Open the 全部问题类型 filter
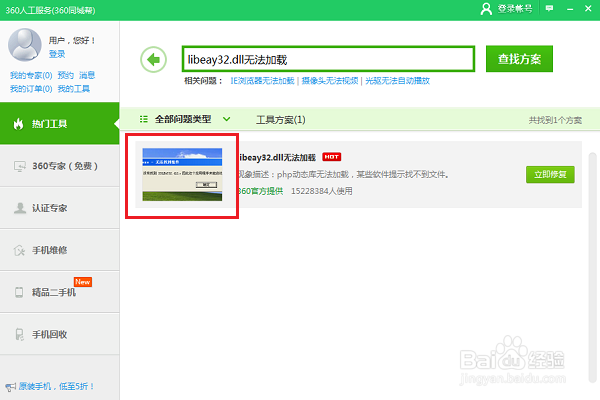600x400 pixels. click(x=185, y=119)
